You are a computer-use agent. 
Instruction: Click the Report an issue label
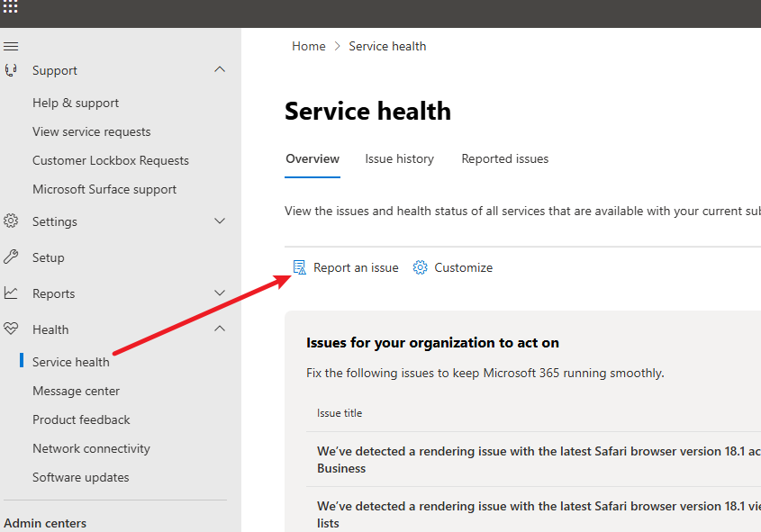click(356, 267)
